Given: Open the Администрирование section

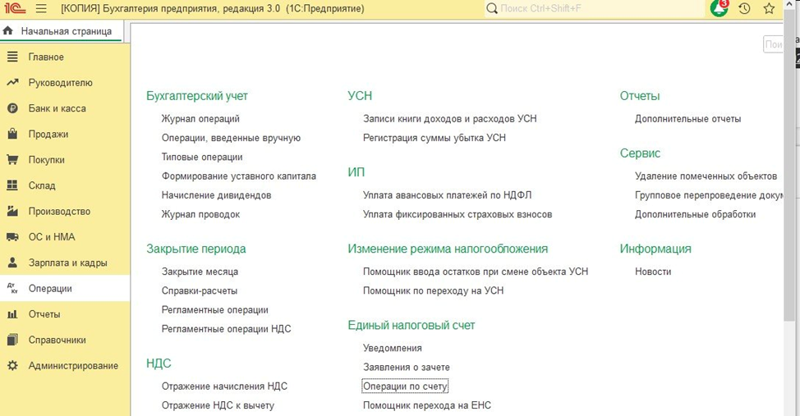Looking at the screenshot, I should tap(65, 365).
